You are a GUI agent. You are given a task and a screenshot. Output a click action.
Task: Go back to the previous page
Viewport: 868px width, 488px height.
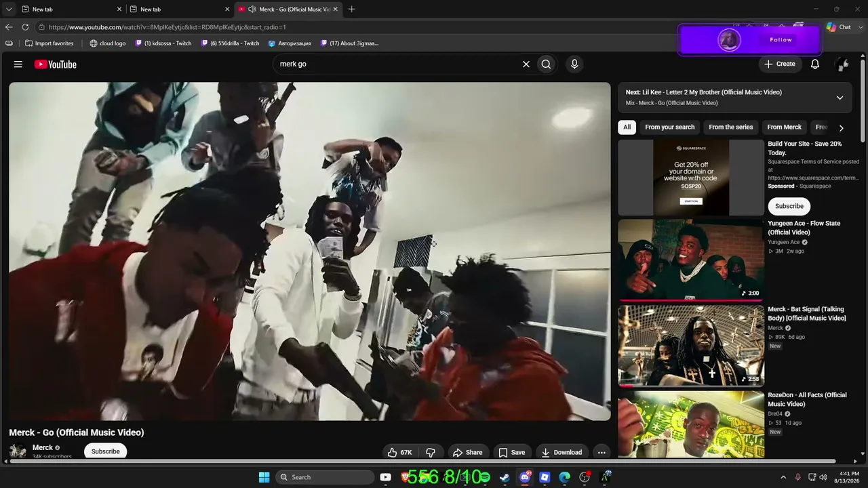click(x=9, y=27)
